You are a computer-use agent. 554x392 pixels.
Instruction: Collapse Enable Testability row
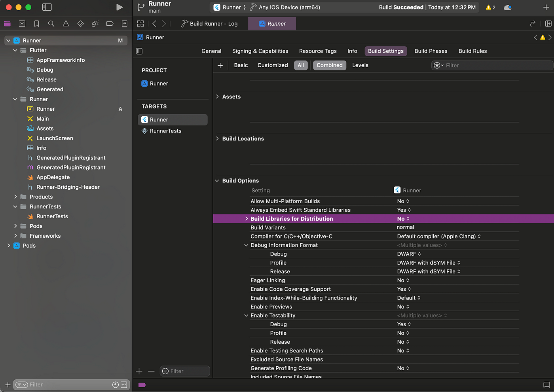[x=246, y=316]
